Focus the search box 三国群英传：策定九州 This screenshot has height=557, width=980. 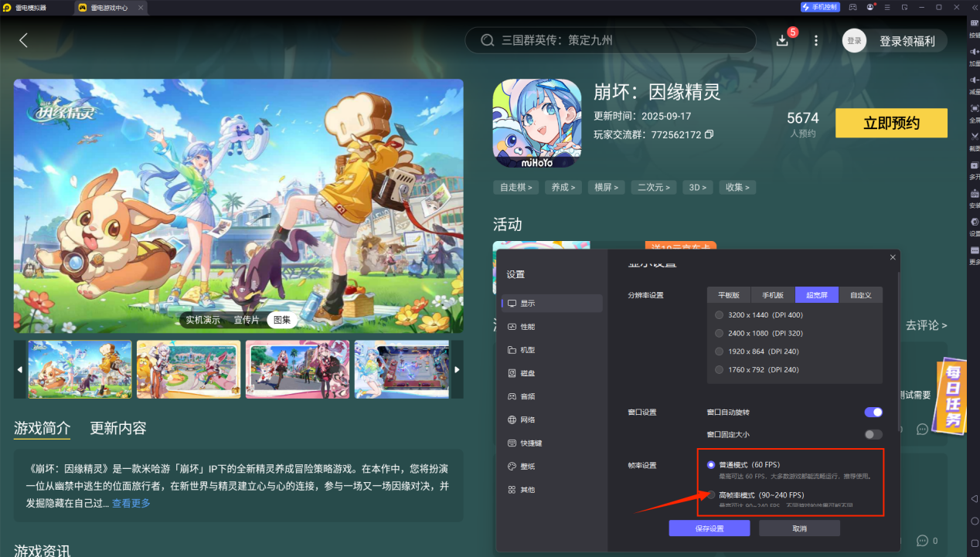tap(611, 40)
